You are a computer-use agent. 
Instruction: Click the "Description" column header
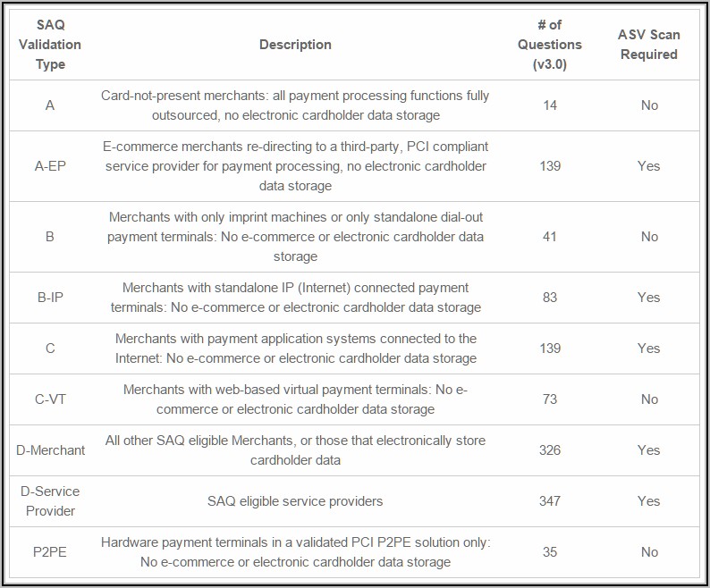click(295, 45)
